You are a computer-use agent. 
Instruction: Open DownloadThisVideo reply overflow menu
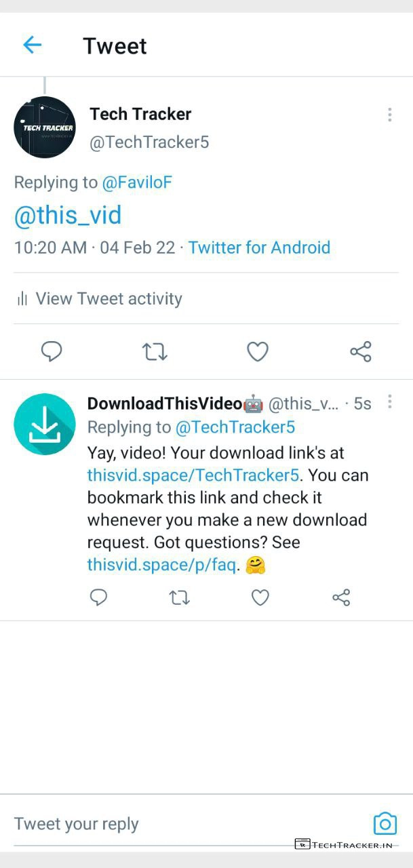[x=389, y=402]
